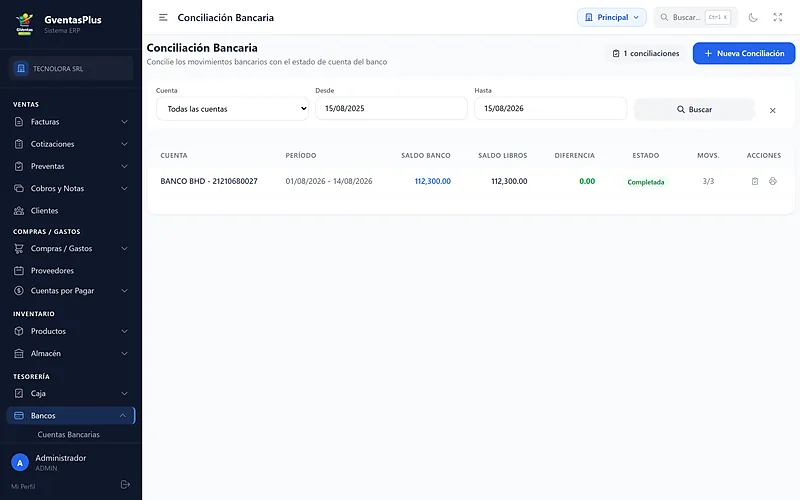This screenshot has height=500, width=800.
Task: Click the GventasPlus logo icon
Action: click(x=24, y=23)
